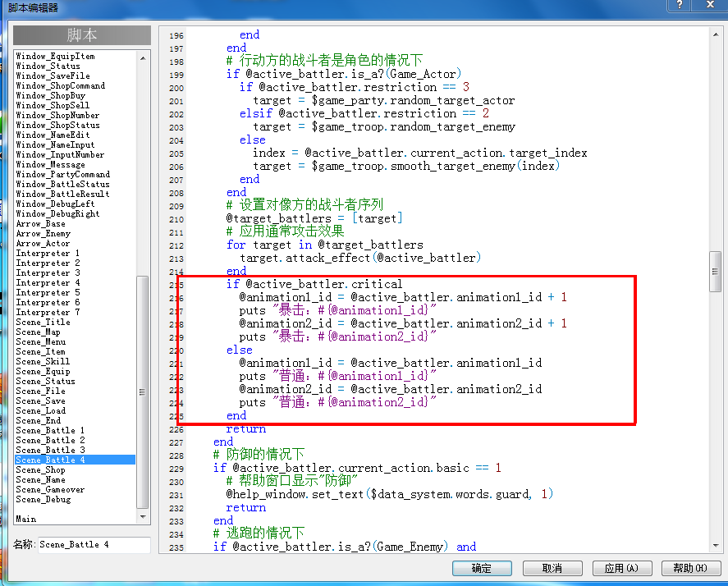Select Scene_Battle 1 script
This screenshot has height=586, width=728.
(x=50, y=430)
